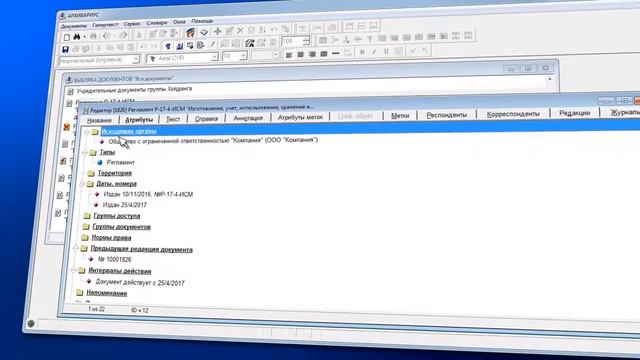
Task: Click the colorful character icon in top toolbar
Action: 190,32
